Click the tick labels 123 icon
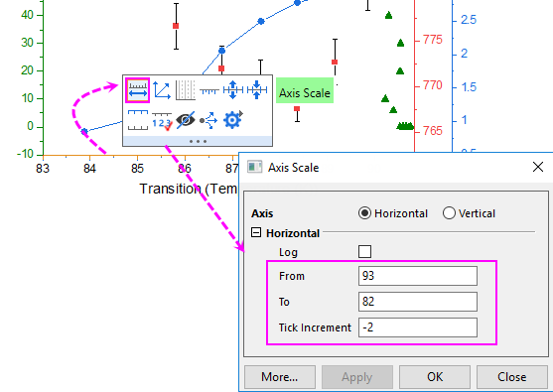 pos(162,121)
